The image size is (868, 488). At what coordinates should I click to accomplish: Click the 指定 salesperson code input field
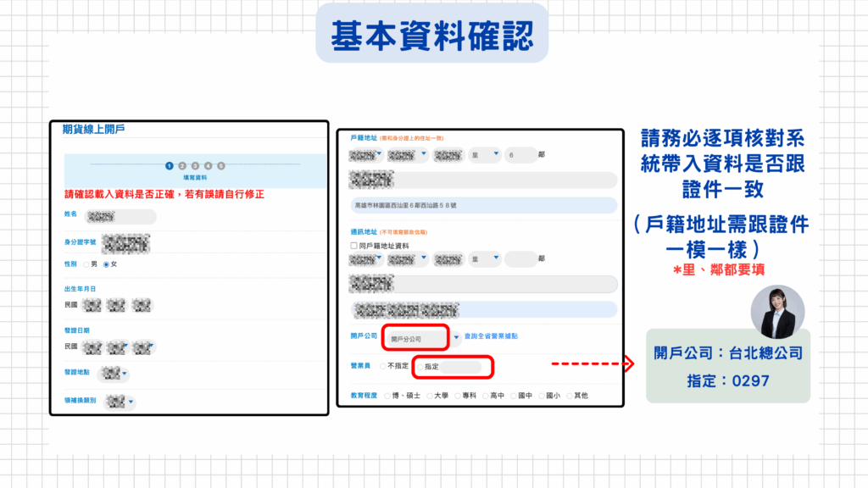click(460, 367)
